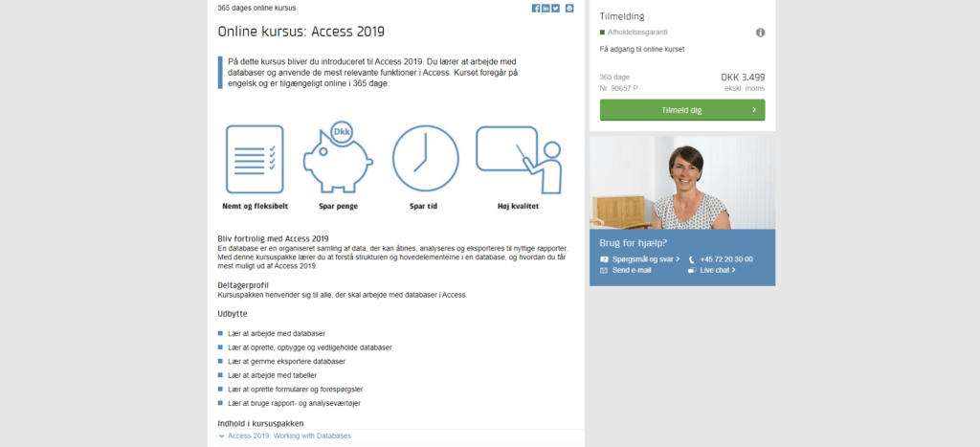Start a Live chat
Image resolution: width=980 pixels, height=447 pixels.
coord(718,270)
